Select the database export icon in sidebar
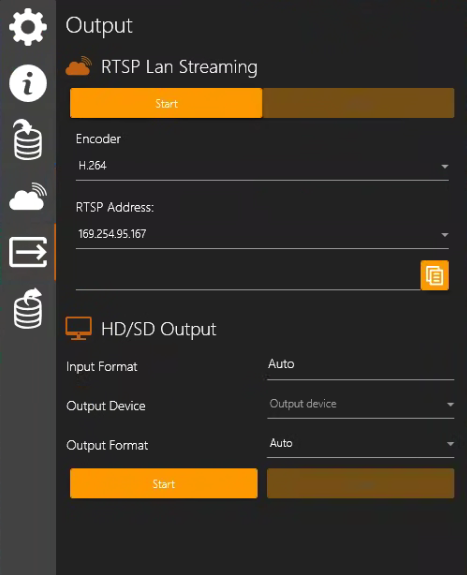467x575 pixels. (28, 309)
